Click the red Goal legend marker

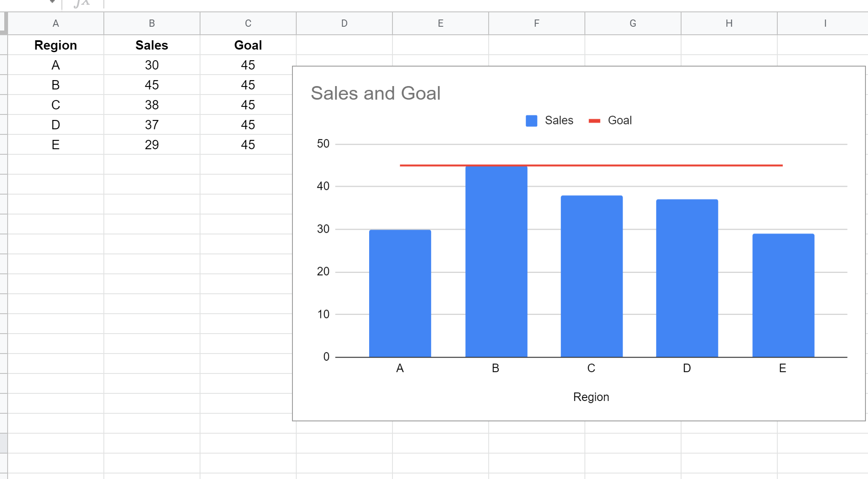click(x=594, y=120)
